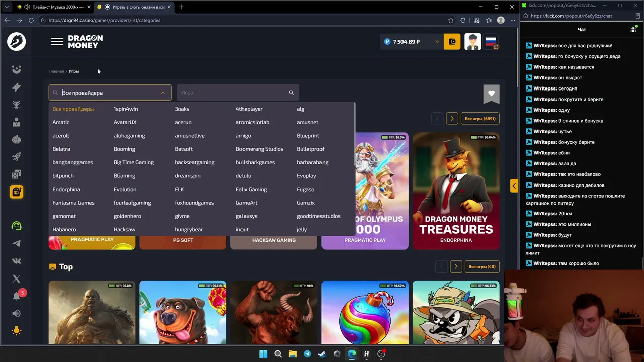Expand the 7 504.89 ₽ balance dropdown
The height and width of the screenshot is (362, 644).
pyautogui.click(x=437, y=42)
